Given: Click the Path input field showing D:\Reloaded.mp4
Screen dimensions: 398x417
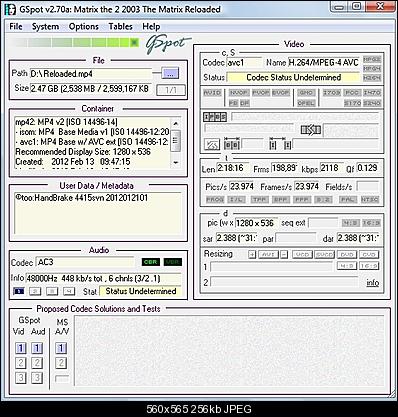Looking at the screenshot, I should tap(91, 74).
